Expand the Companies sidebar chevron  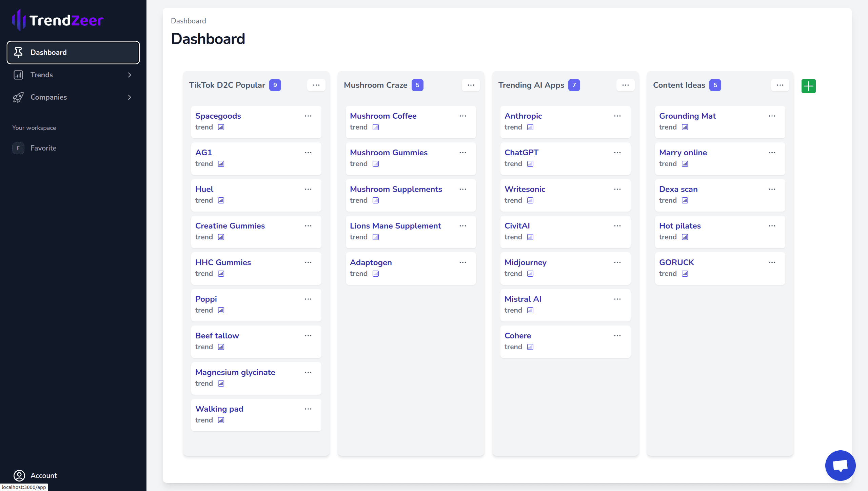pos(130,97)
